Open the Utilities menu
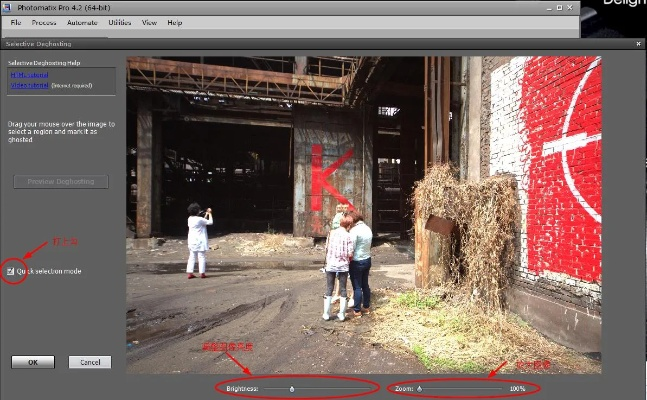 (x=119, y=22)
